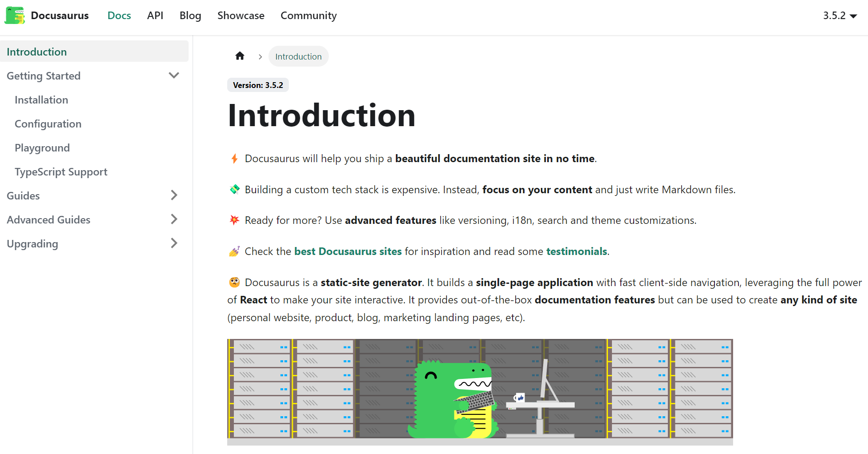Open Showcase in the navbar
This screenshot has height=454, width=868.
pyautogui.click(x=241, y=16)
